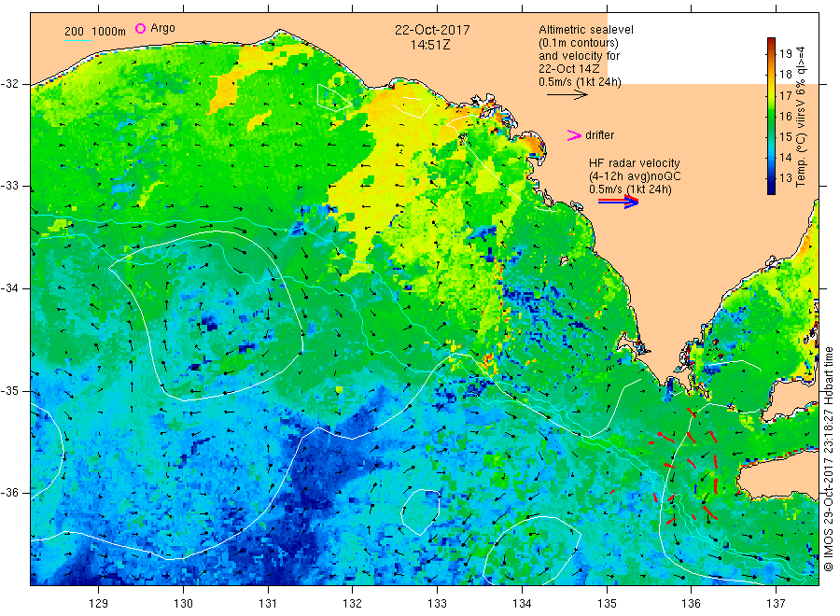Viewport: 840px width, 616px height.
Task: Click the 137 longitude axis label
Action: (x=776, y=604)
